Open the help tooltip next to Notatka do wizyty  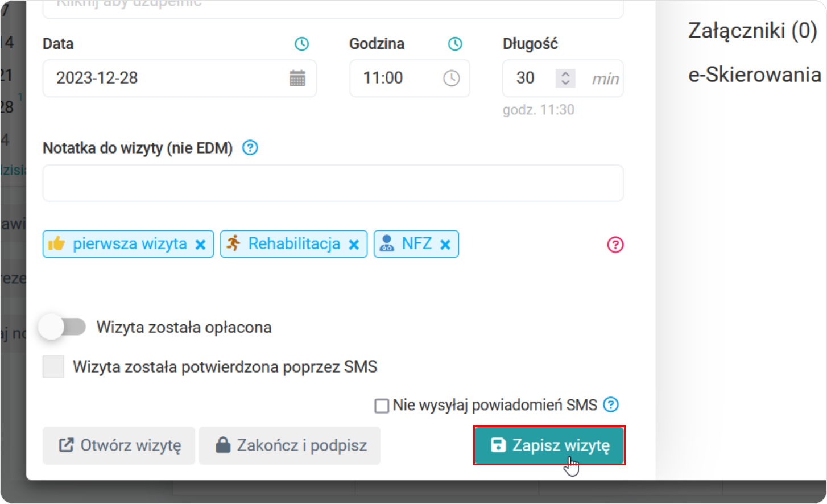[249, 147]
